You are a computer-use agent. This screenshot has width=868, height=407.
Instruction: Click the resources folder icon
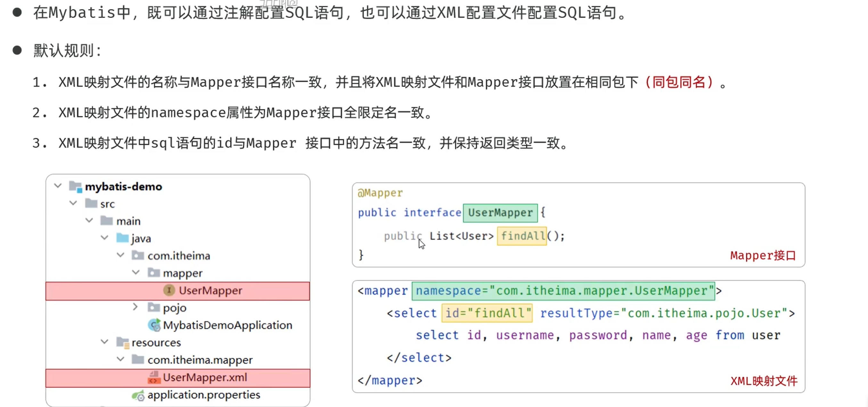(123, 343)
